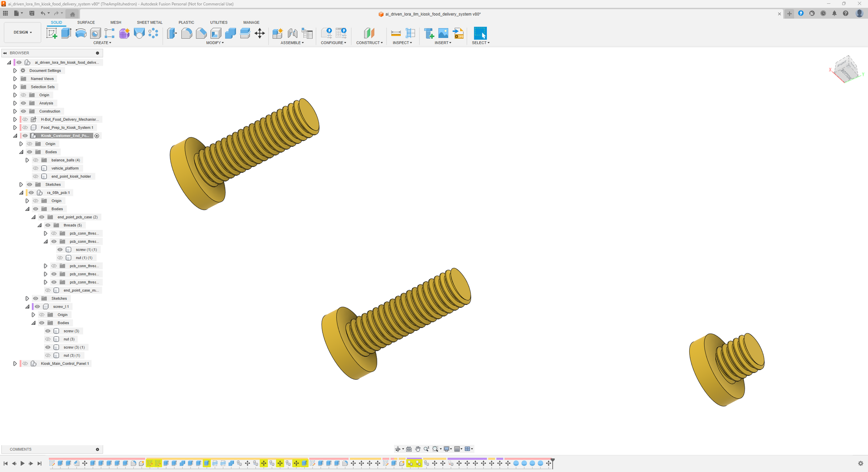Open the Insert SVG tool

459,33
